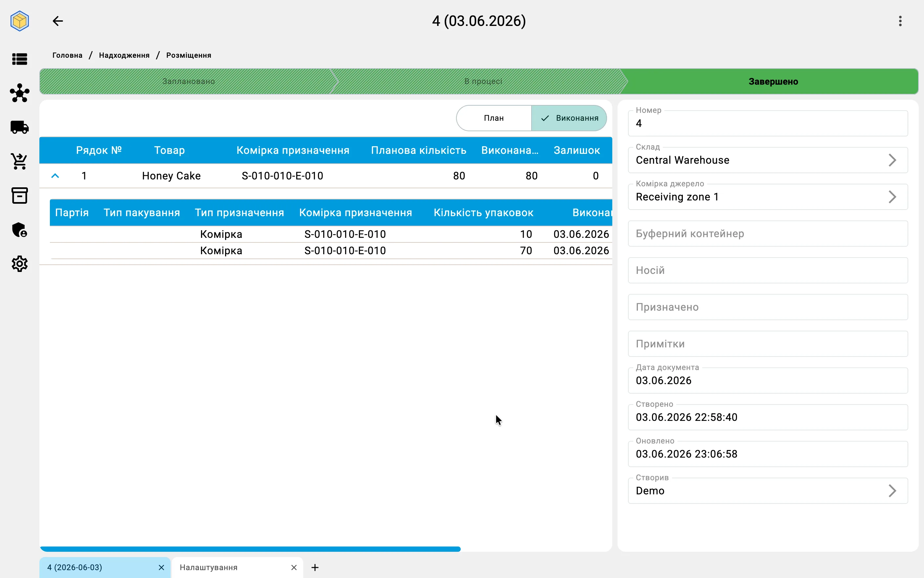924x578 pixels.
Task: Close the 4 (2026-06-03) tab
Action: point(161,568)
